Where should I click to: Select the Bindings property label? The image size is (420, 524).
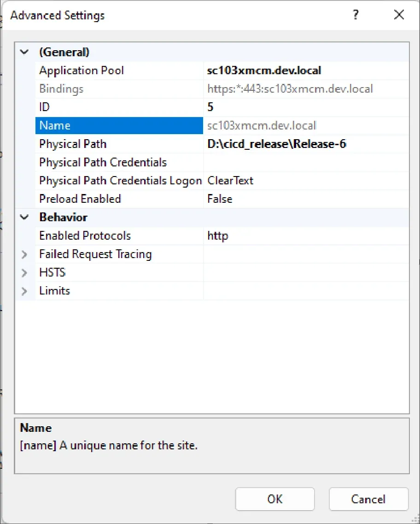tap(61, 89)
